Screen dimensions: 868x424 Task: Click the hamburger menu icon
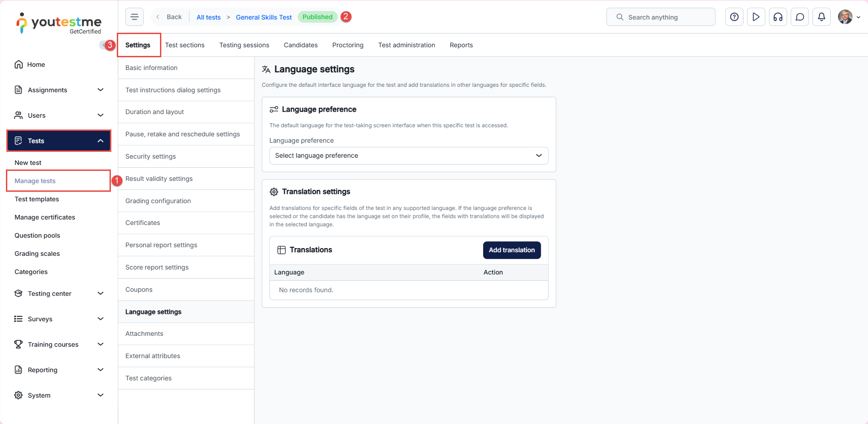(x=135, y=17)
